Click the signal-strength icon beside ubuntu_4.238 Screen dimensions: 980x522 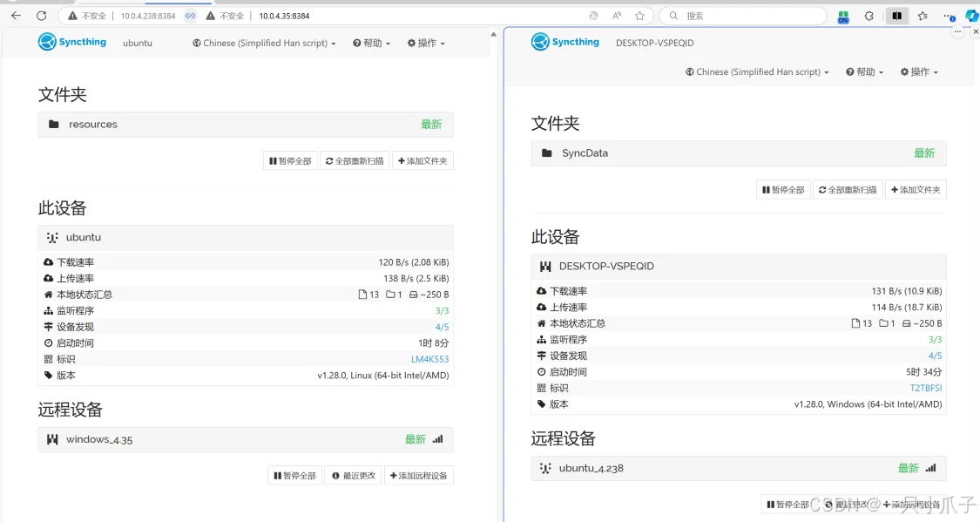pos(930,468)
